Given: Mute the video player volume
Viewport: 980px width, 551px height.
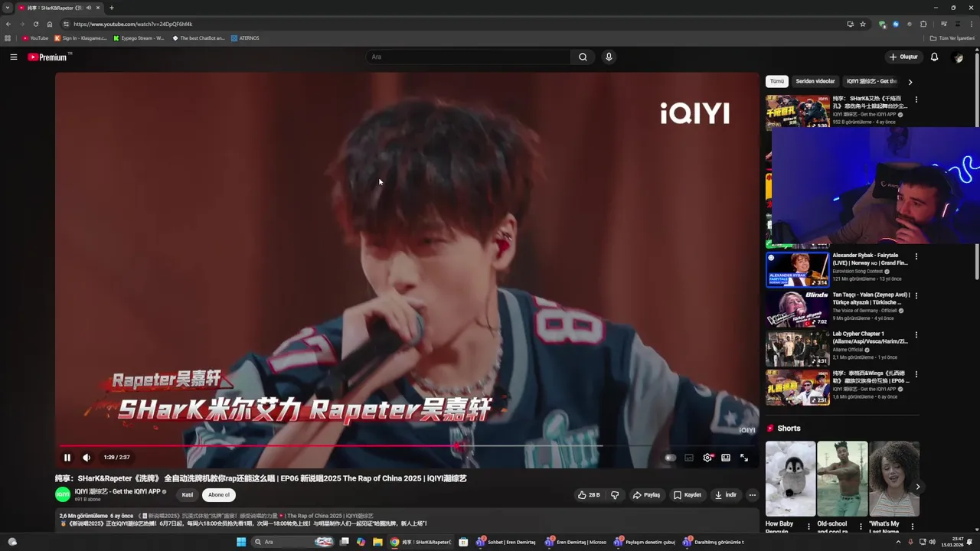Looking at the screenshot, I should [x=87, y=458].
